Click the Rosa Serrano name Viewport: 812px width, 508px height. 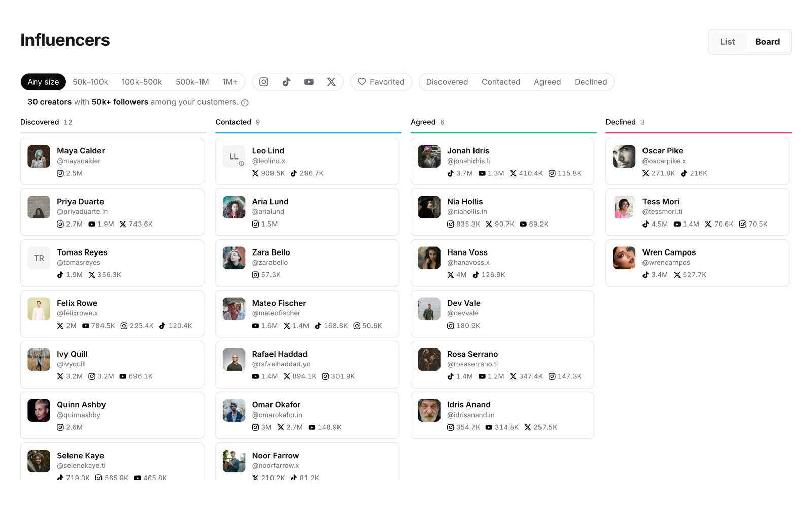coord(472,354)
